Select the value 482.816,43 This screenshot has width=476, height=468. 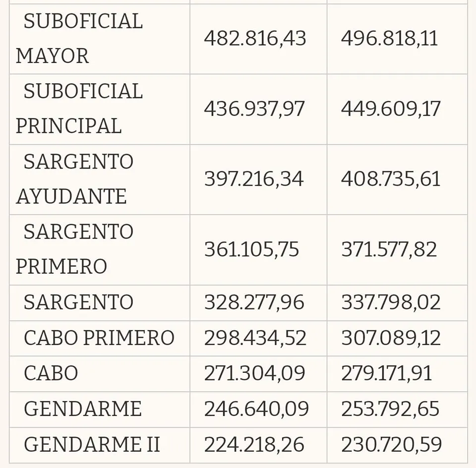coord(255,39)
